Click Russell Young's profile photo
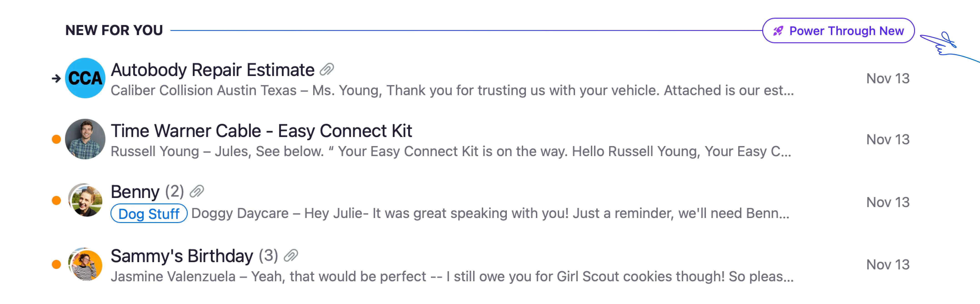Image resolution: width=980 pixels, height=304 pixels. 85,139
